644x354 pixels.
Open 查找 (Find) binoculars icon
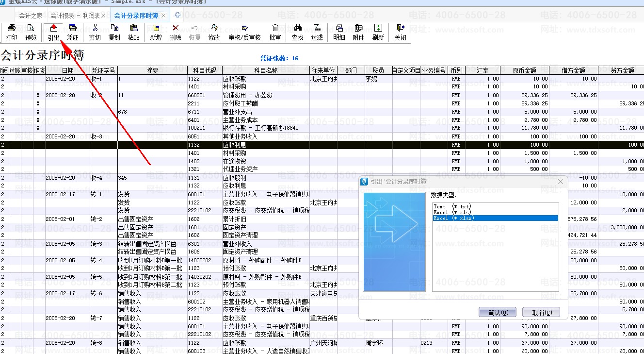click(x=297, y=32)
